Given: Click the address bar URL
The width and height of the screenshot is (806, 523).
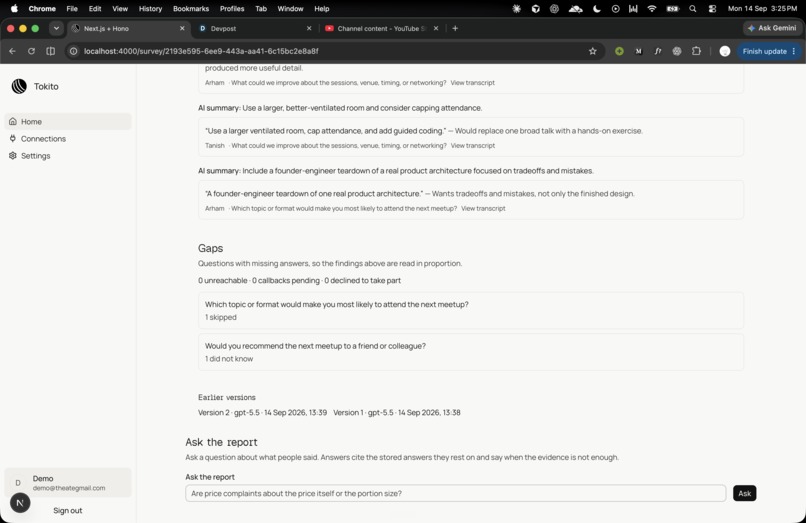Looking at the screenshot, I should coord(201,51).
